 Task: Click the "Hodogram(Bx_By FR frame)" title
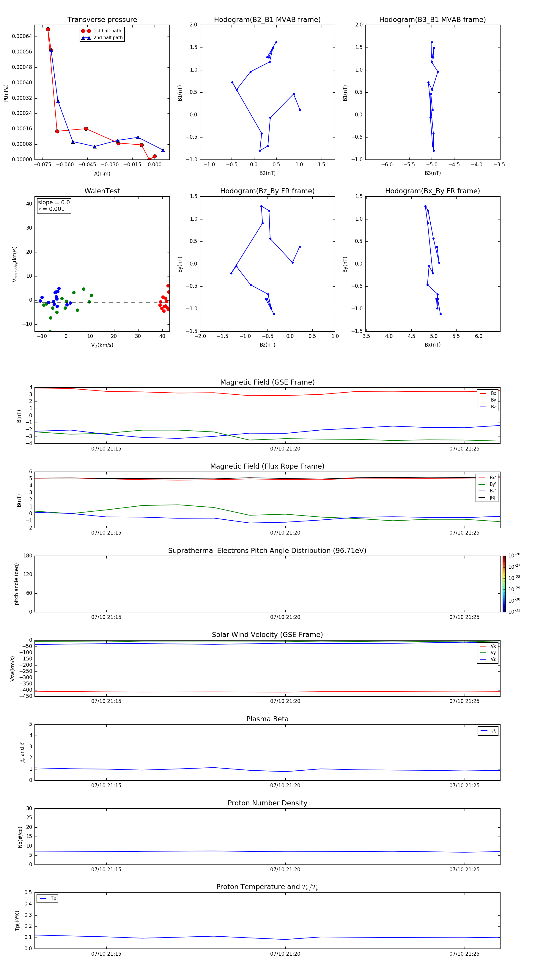(432, 191)
